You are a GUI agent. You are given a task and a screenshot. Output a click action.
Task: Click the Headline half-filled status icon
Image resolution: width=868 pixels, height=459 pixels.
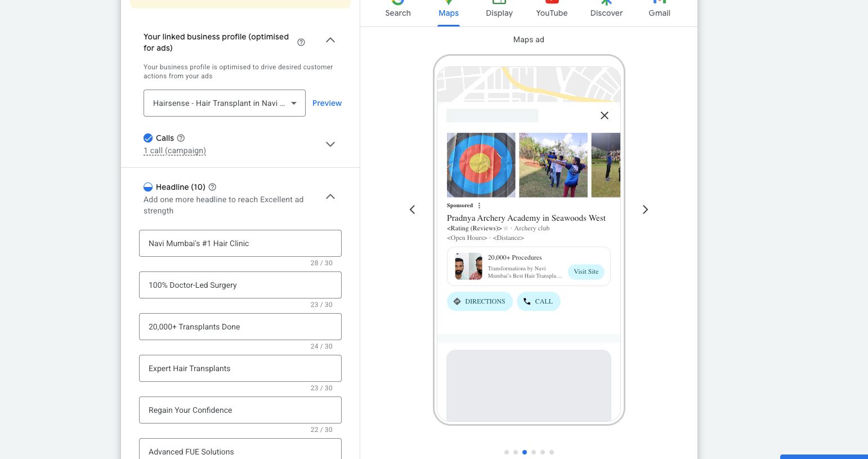148,187
